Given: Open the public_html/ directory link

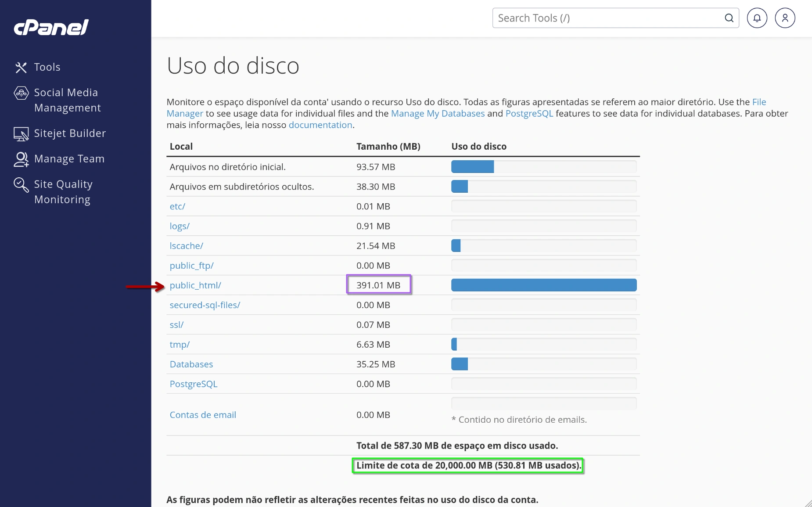Looking at the screenshot, I should [196, 285].
